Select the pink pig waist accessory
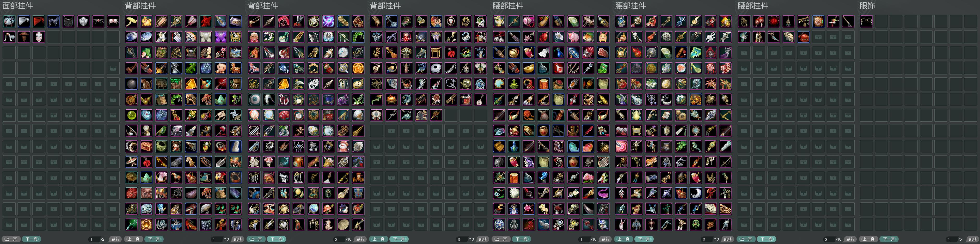980x244 pixels. click(x=573, y=37)
